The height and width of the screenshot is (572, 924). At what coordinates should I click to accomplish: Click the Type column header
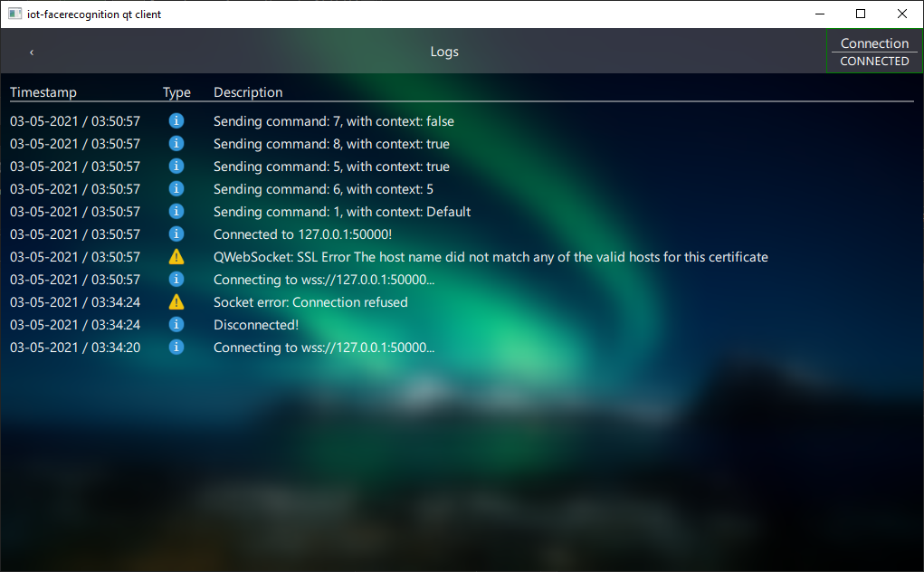click(176, 92)
